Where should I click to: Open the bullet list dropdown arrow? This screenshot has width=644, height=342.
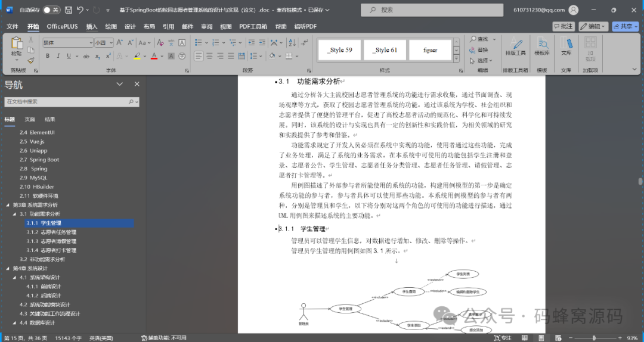205,42
